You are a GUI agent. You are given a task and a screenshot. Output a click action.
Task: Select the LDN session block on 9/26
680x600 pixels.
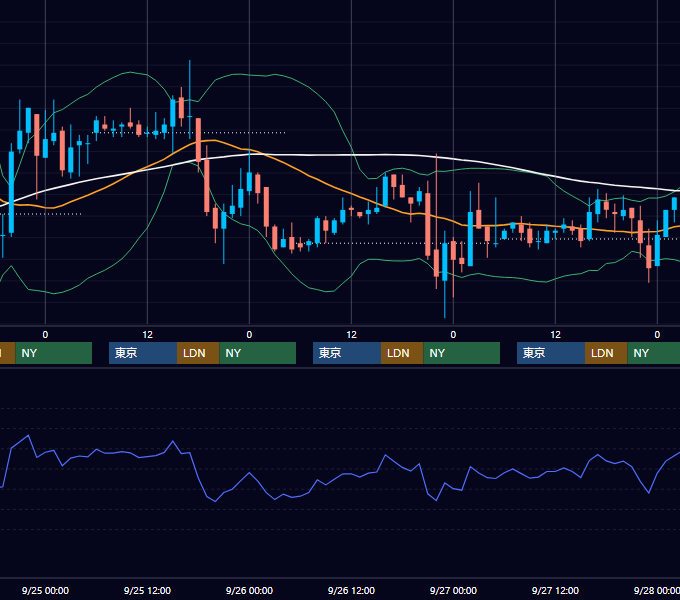402,353
